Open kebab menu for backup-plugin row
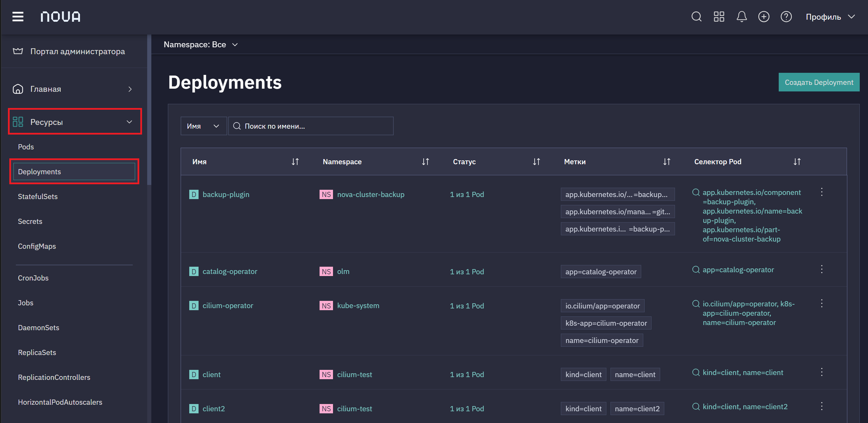868x423 pixels. tap(822, 192)
